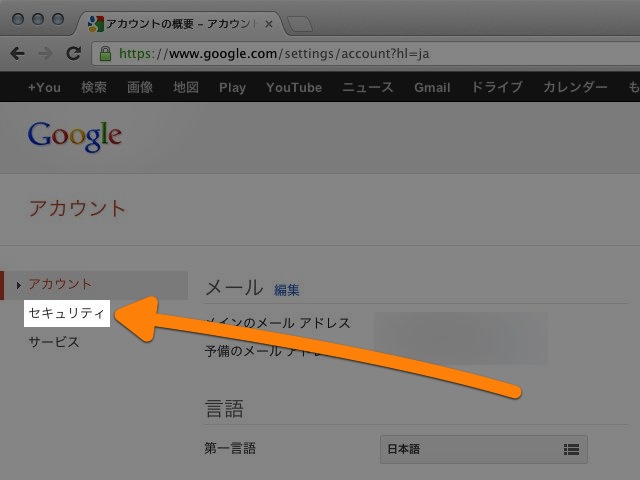Open Play in Google bar
This screenshot has width=640, height=480.
click(232, 88)
